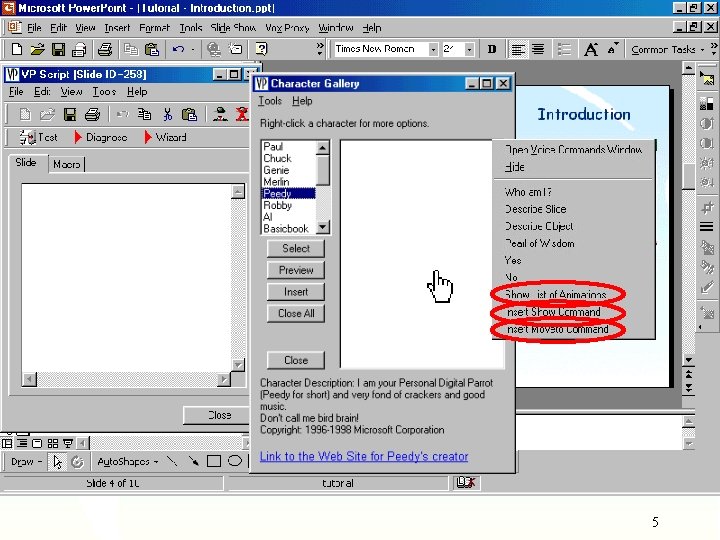Image resolution: width=720 pixels, height=540 pixels.
Task: Select the Oval drawing tool
Action: [235, 461]
